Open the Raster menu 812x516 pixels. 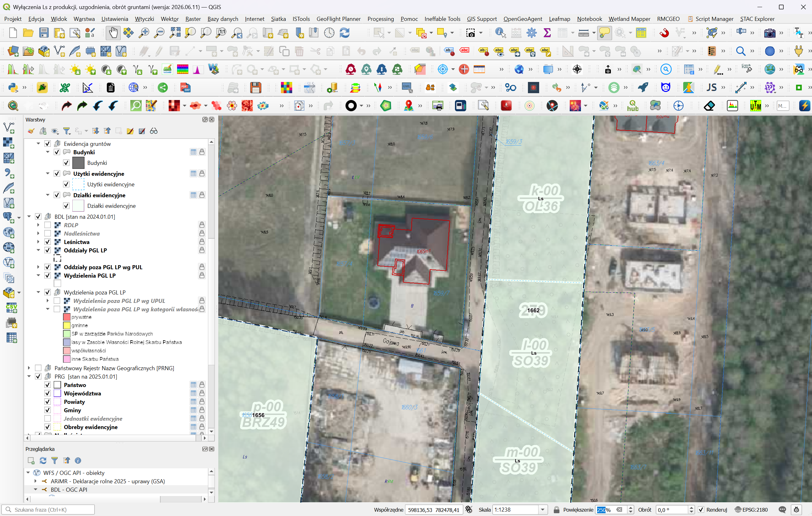pos(193,19)
